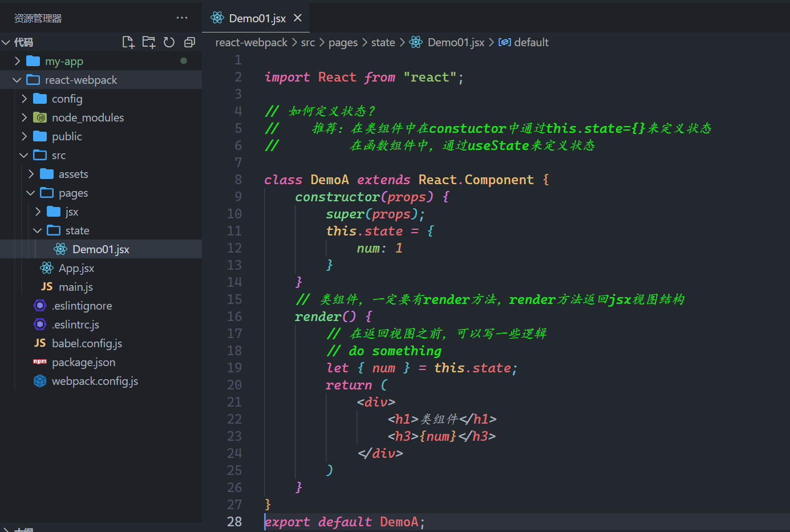
Task: Click the react-webpack folder icon
Action: coord(33,80)
